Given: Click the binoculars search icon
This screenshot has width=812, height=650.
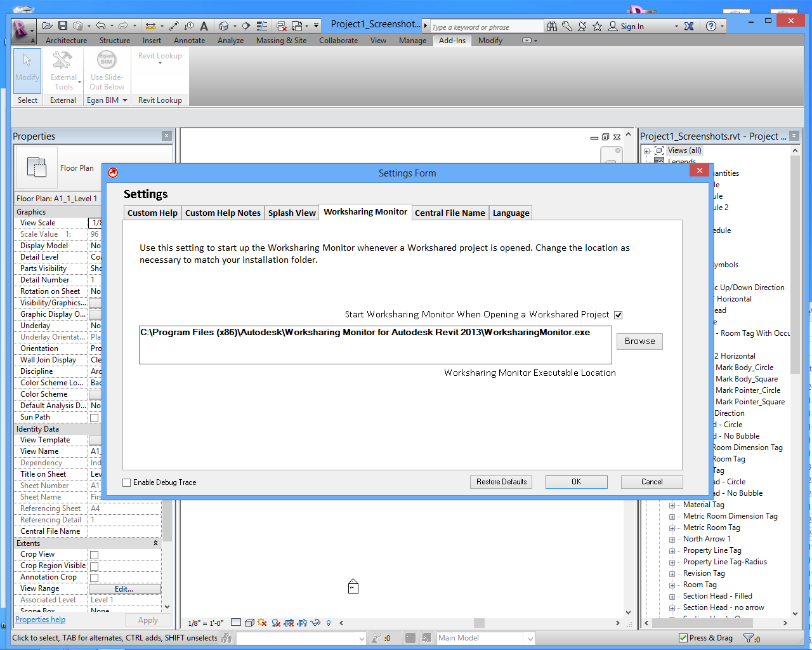Looking at the screenshot, I should coord(552,26).
